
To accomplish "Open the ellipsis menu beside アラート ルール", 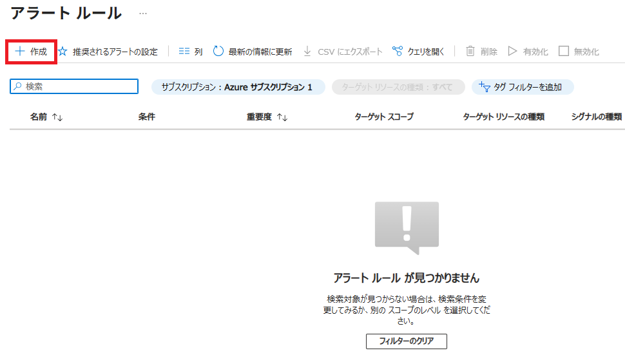I will 142,14.
